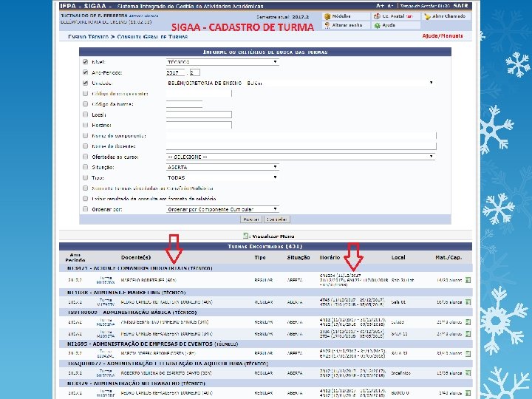Increase font size with A+
Screen dimensions: 532x399
380,6
